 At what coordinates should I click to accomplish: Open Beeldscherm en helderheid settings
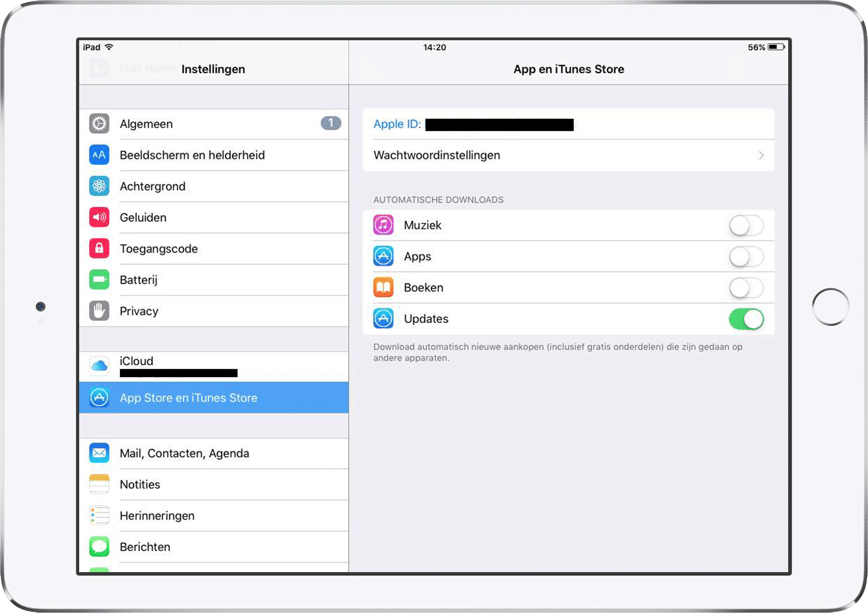pos(214,155)
